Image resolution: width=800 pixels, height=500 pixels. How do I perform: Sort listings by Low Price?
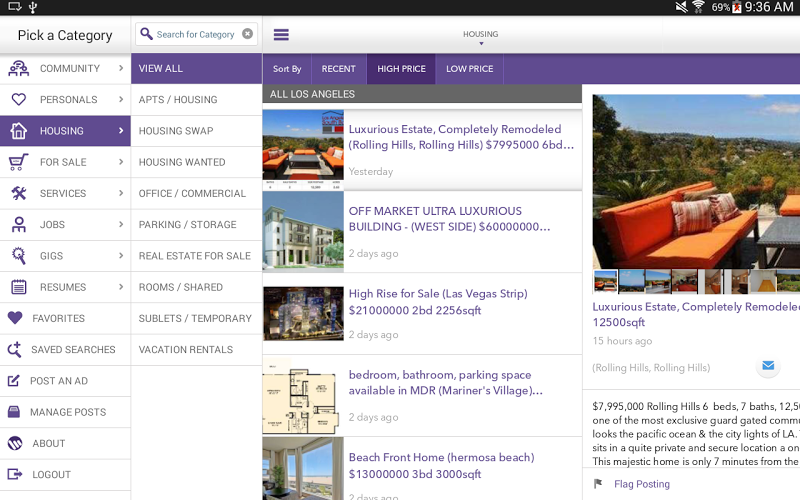coord(469,69)
